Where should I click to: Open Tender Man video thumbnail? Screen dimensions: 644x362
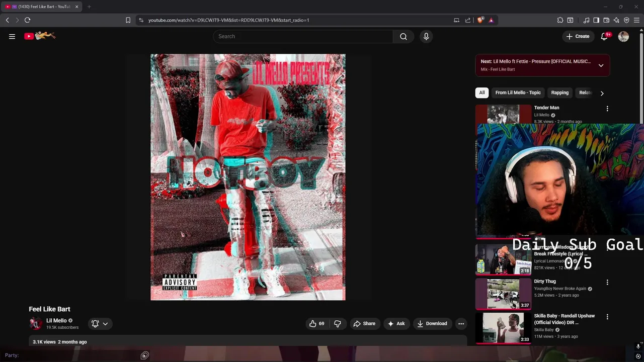tap(503, 114)
